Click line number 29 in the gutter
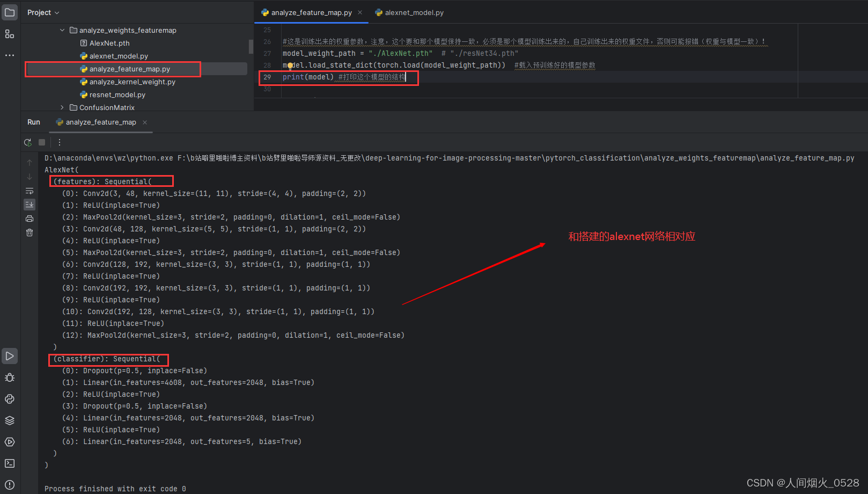Image resolution: width=868 pixels, height=494 pixels. (267, 77)
